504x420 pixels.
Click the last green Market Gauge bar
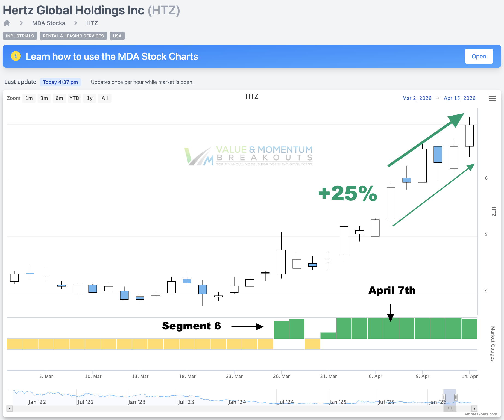pyautogui.click(x=470, y=329)
